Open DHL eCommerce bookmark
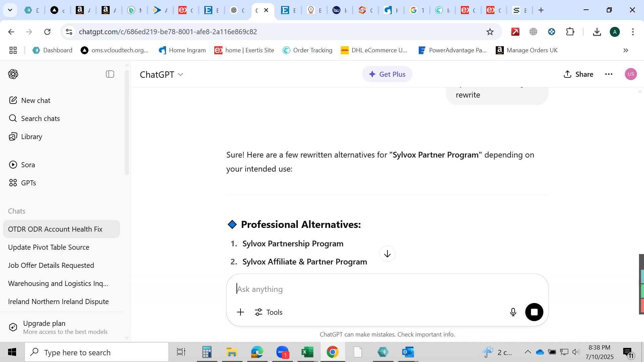This screenshot has width=644, height=362. point(374,50)
